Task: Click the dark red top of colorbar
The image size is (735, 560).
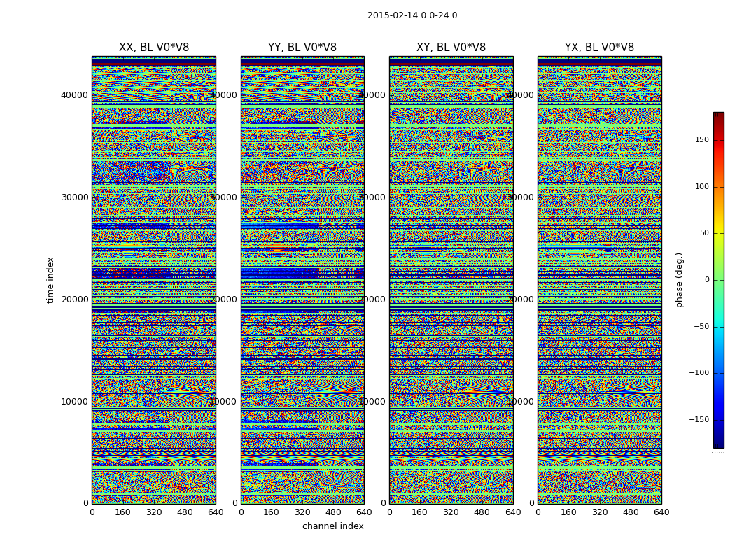Action: pos(718,116)
